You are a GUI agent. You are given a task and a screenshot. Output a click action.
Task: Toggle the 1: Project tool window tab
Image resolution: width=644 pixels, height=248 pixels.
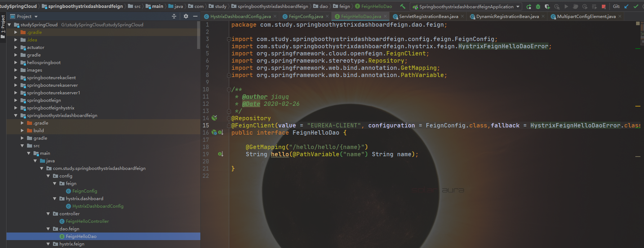(3, 26)
